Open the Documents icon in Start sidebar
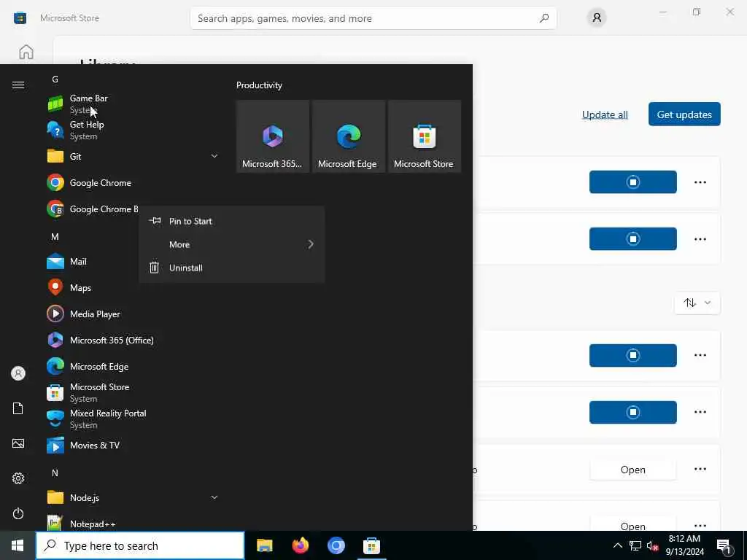The image size is (747, 560). (x=18, y=408)
